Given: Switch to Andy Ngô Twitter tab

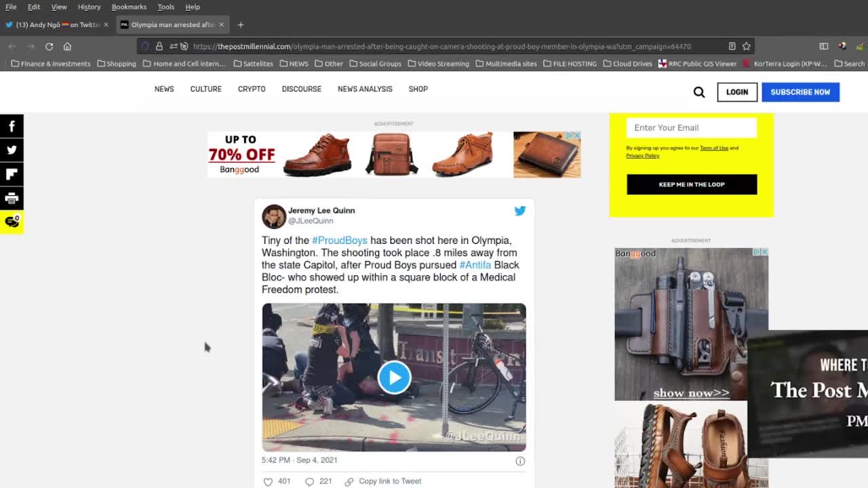Looking at the screenshot, I should point(58,24).
